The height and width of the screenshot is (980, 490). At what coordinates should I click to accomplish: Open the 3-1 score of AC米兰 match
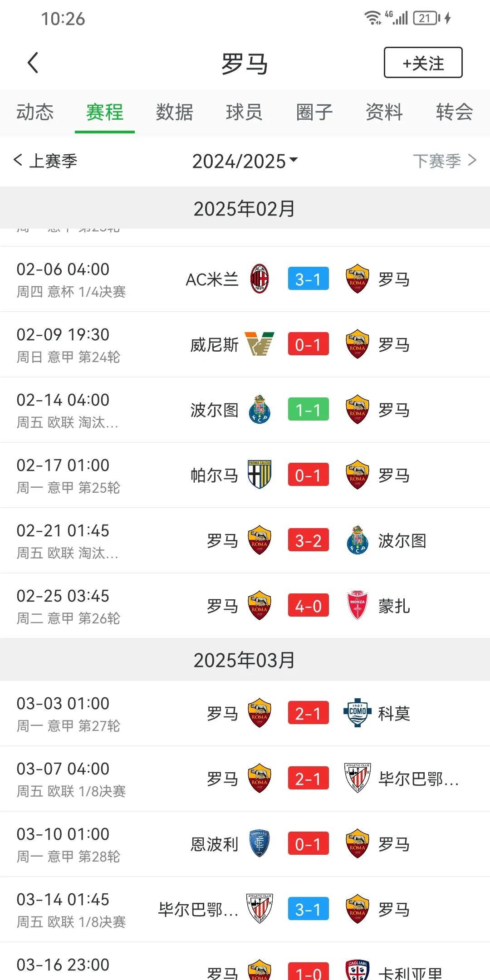tap(308, 279)
